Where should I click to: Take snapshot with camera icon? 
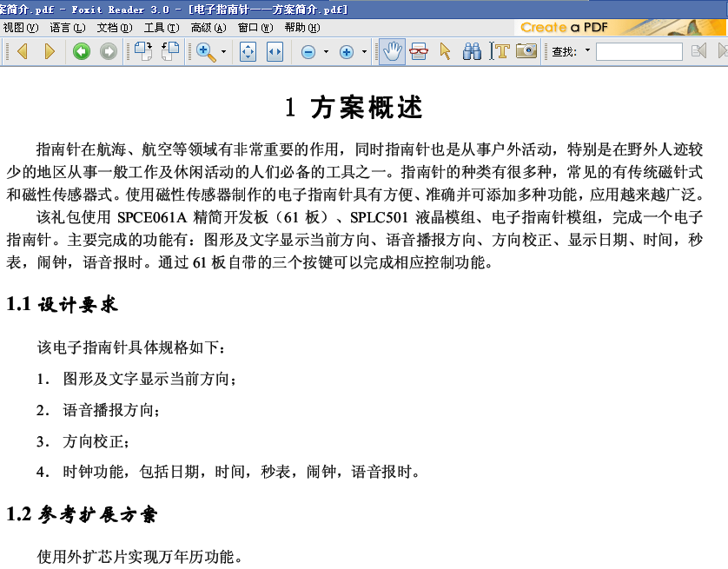[526, 51]
